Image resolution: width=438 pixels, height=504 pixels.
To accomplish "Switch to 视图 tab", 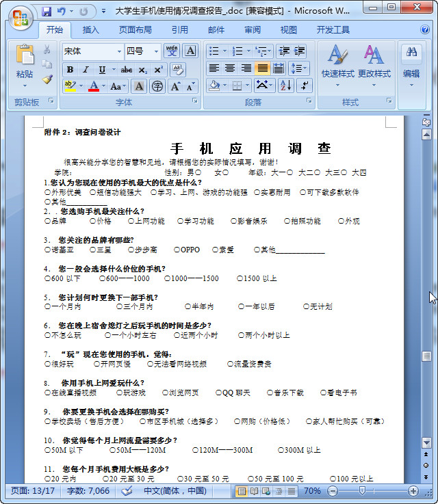I will 288,30.
